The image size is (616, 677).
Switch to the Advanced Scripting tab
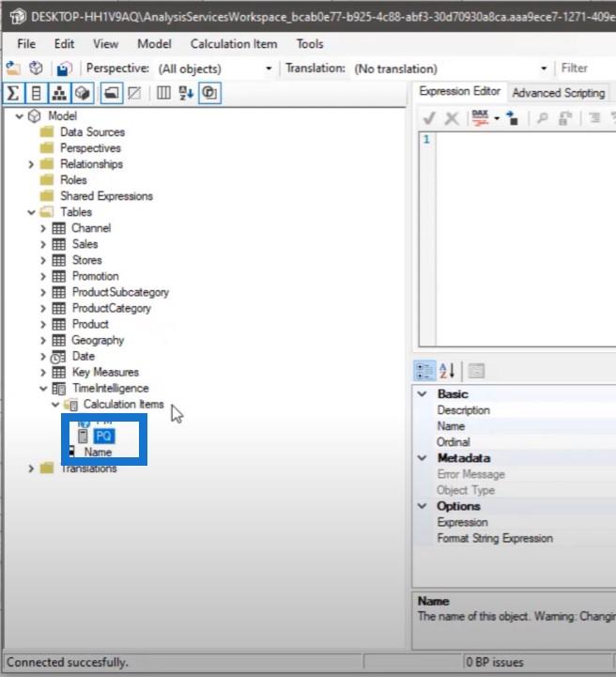[x=559, y=93]
